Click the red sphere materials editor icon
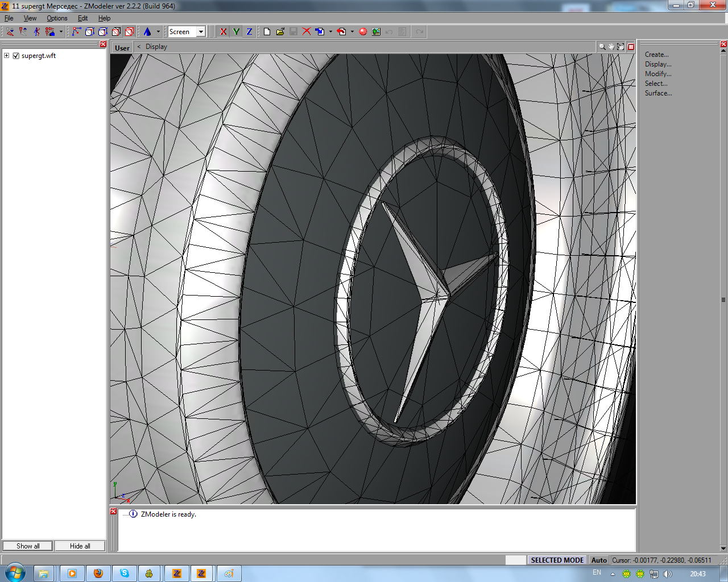Viewport: 728px width, 582px height. (x=363, y=32)
